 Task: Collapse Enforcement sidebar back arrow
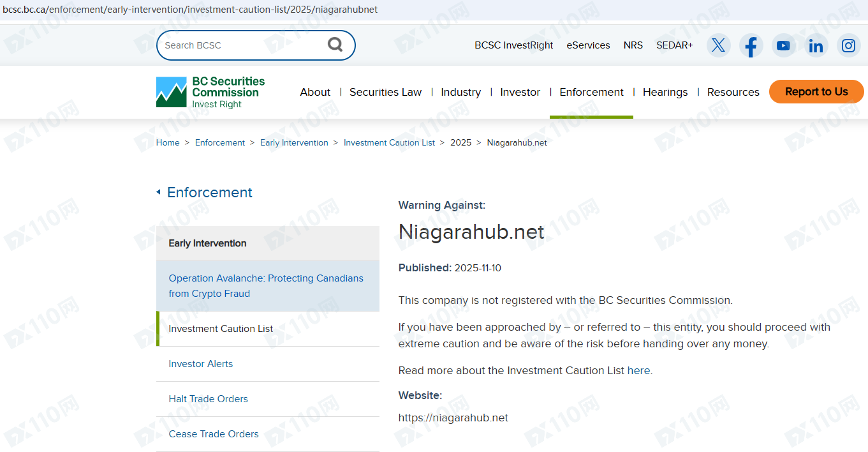tap(158, 192)
